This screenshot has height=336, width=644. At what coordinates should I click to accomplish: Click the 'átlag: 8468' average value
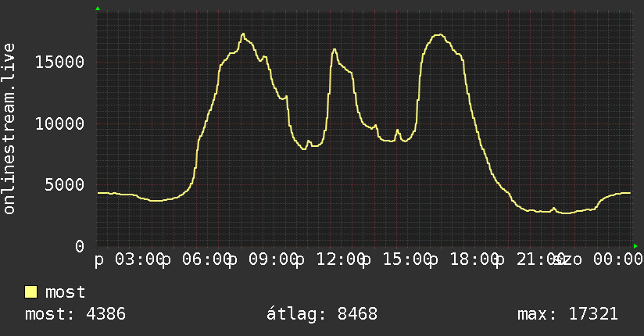click(x=321, y=314)
